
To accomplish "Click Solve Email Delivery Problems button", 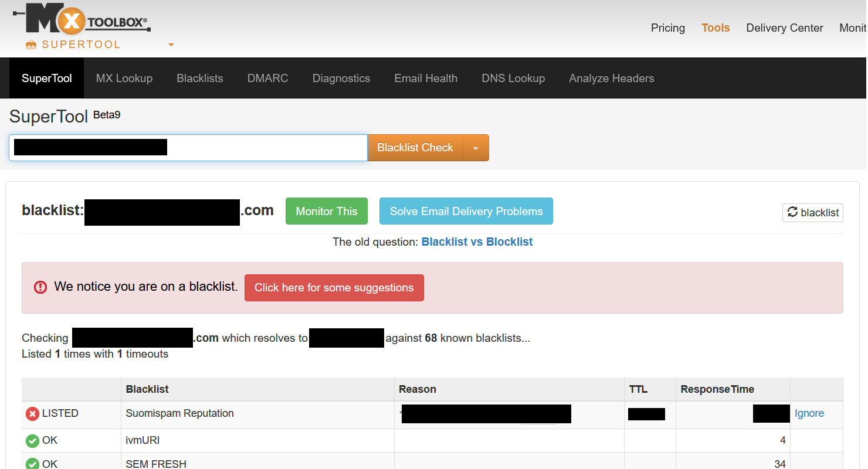I will click(466, 211).
